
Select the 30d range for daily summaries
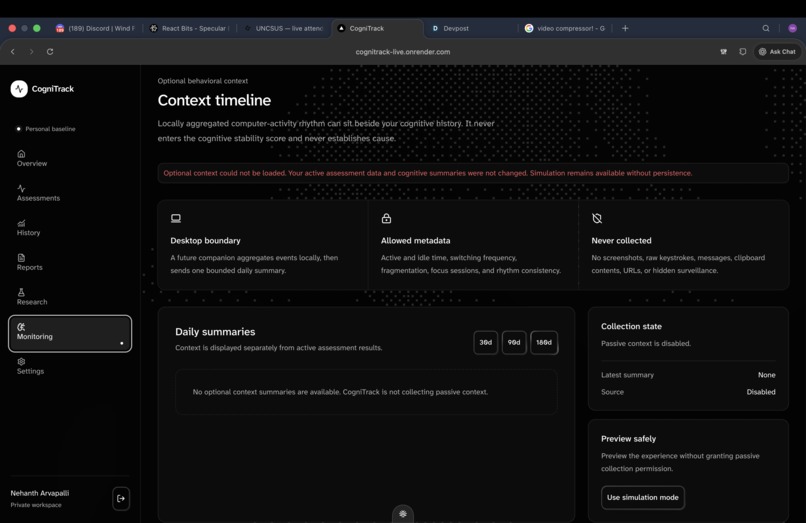click(485, 342)
